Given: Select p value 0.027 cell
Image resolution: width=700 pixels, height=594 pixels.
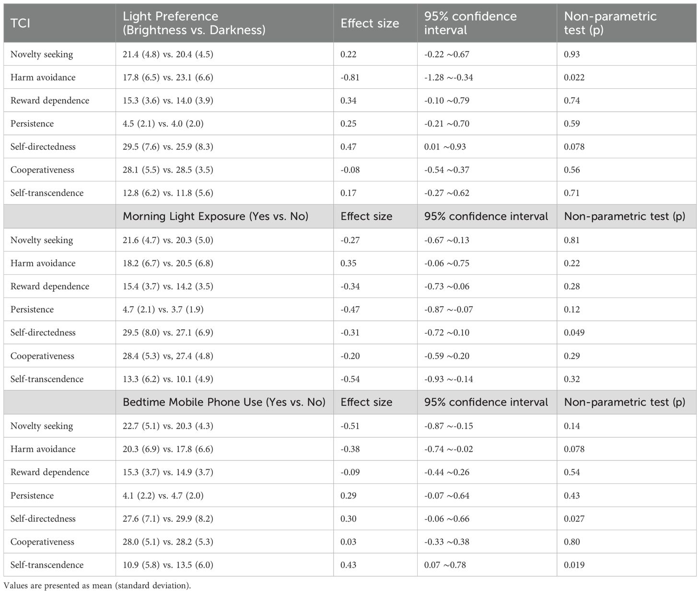Looking at the screenshot, I should [626, 519].
